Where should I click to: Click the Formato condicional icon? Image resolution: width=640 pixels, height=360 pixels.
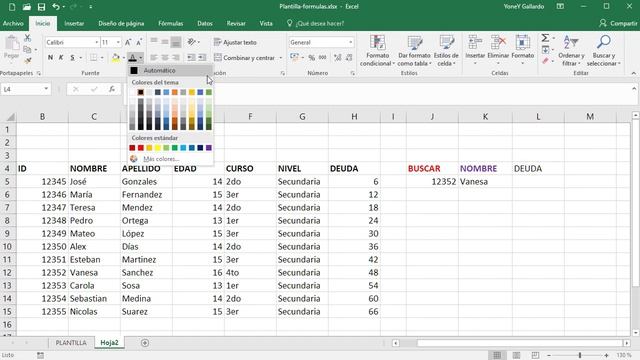[x=378, y=43]
